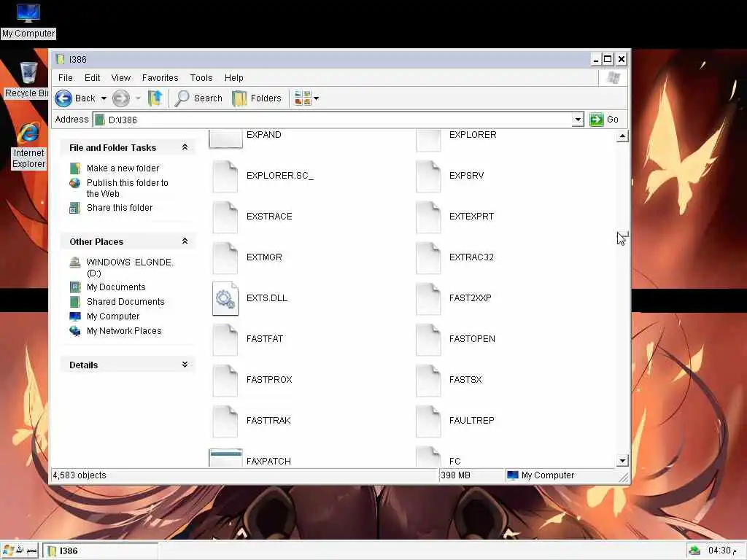Select the EXPLORER file name

point(473,135)
